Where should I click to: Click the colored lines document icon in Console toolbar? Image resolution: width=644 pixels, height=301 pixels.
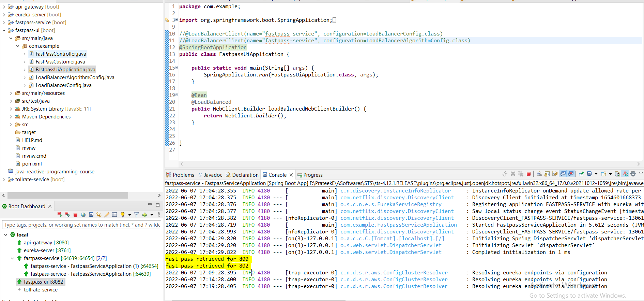pyautogui.click(x=617, y=174)
